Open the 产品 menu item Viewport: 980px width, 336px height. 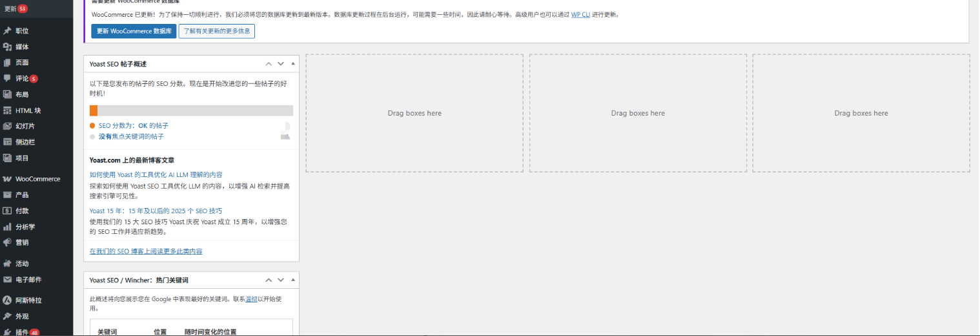pyautogui.click(x=22, y=194)
